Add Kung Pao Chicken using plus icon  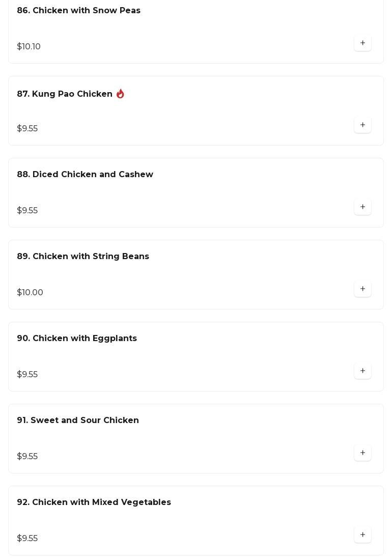(x=362, y=125)
